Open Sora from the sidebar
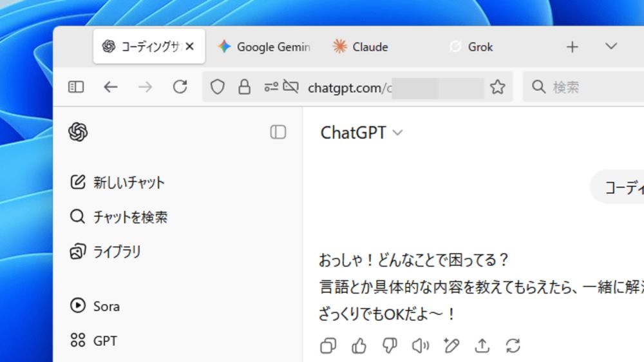 pyautogui.click(x=95, y=306)
